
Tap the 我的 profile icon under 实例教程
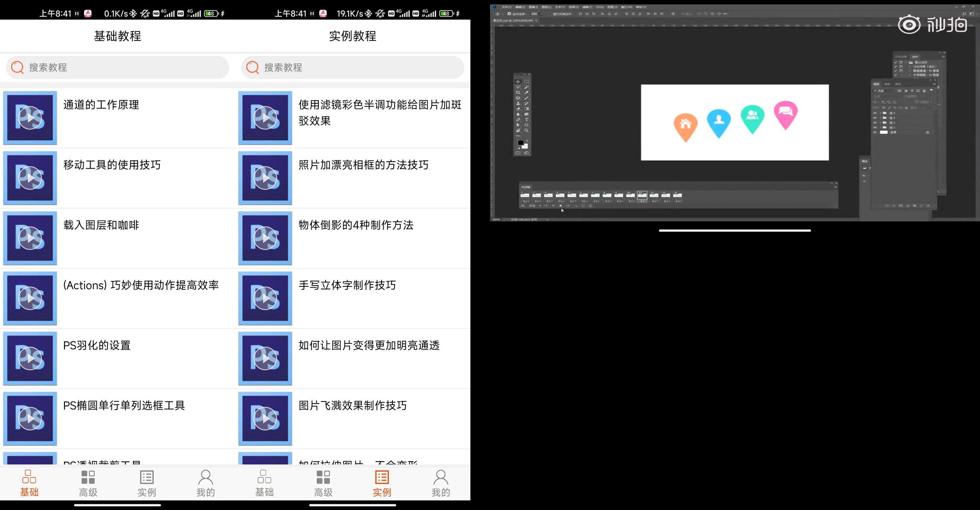(x=440, y=477)
